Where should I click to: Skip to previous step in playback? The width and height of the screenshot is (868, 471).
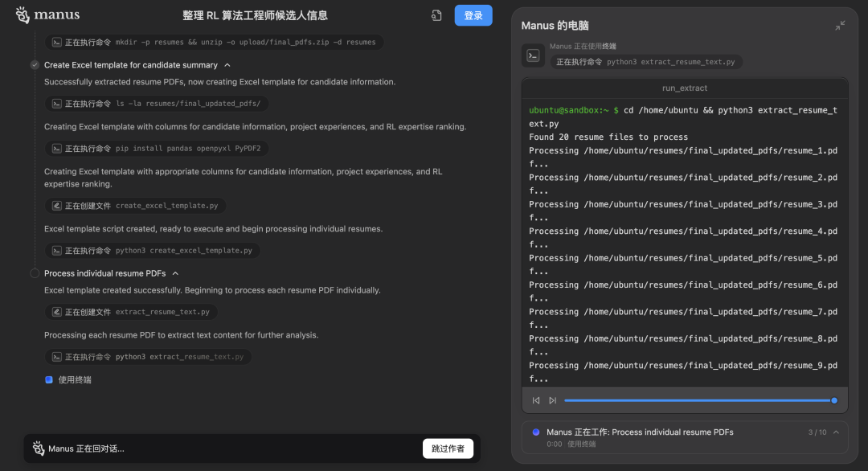(x=536, y=400)
